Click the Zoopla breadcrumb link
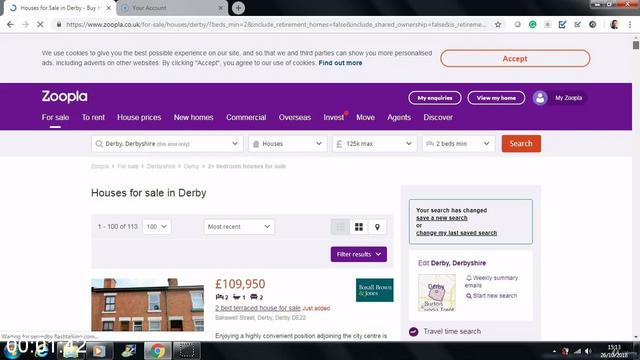The image size is (640, 360). [100, 166]
